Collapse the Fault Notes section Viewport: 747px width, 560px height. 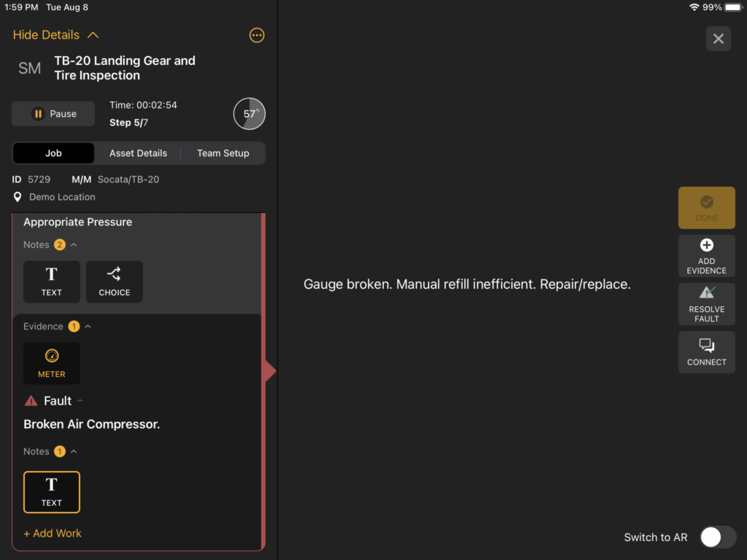74,451
